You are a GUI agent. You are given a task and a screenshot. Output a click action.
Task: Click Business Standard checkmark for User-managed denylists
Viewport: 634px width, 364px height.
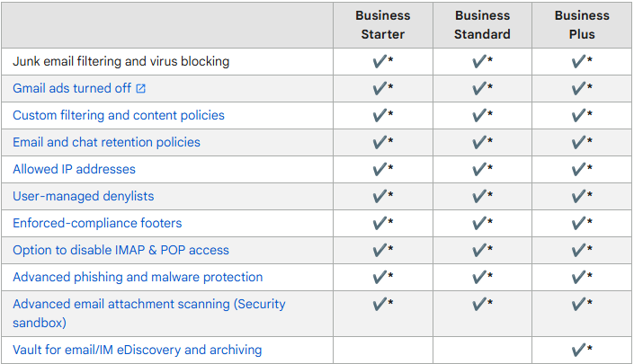[x=482, y=196]
